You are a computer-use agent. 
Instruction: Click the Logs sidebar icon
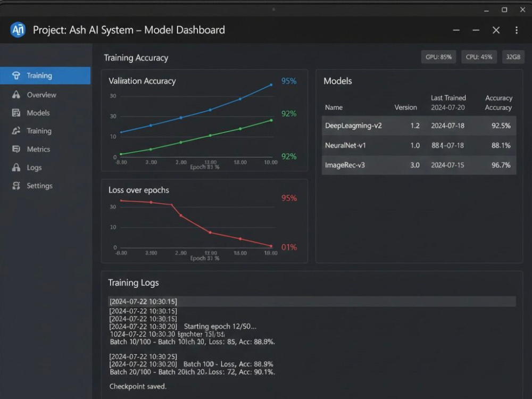click(x=16, y=167)
